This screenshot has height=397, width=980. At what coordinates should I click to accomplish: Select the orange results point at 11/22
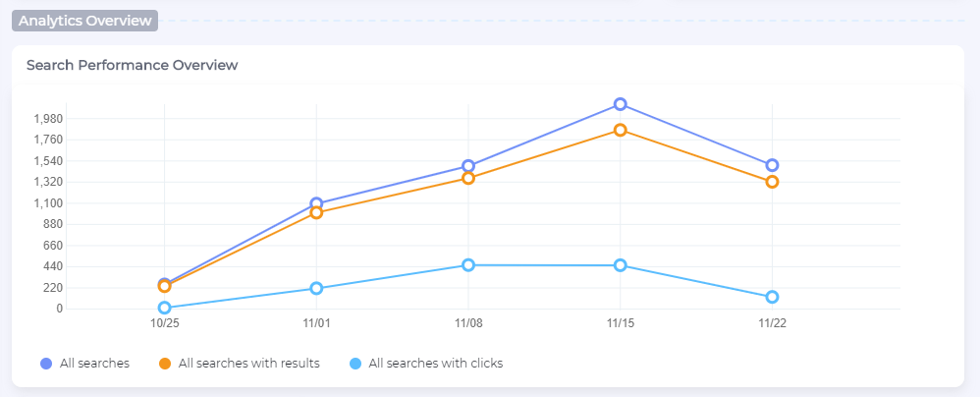[773, 182]
